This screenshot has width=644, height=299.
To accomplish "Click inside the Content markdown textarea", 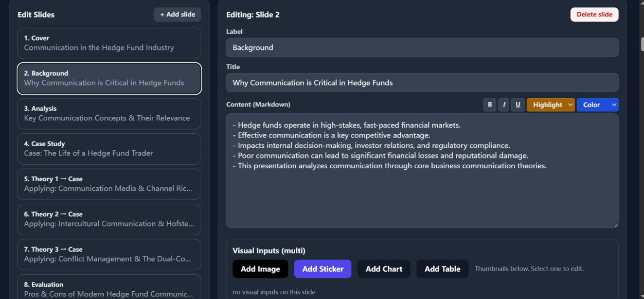I will click(x=422, y=171).
